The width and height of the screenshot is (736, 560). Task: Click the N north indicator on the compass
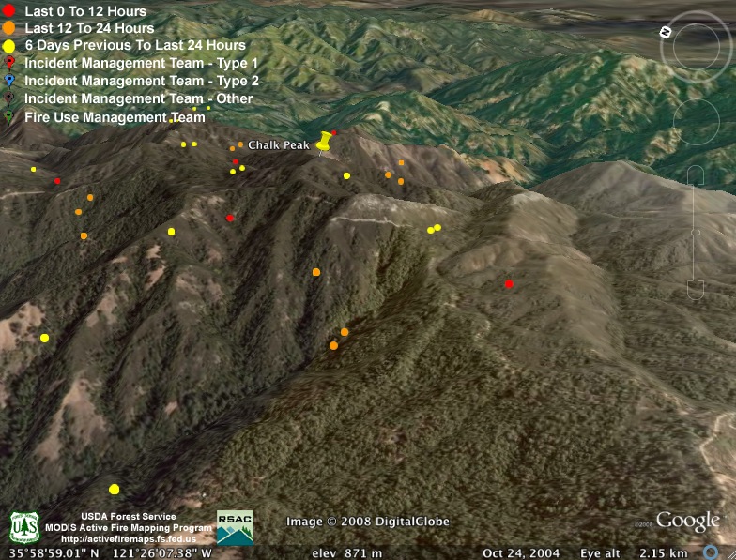click(x=666, y=32)
